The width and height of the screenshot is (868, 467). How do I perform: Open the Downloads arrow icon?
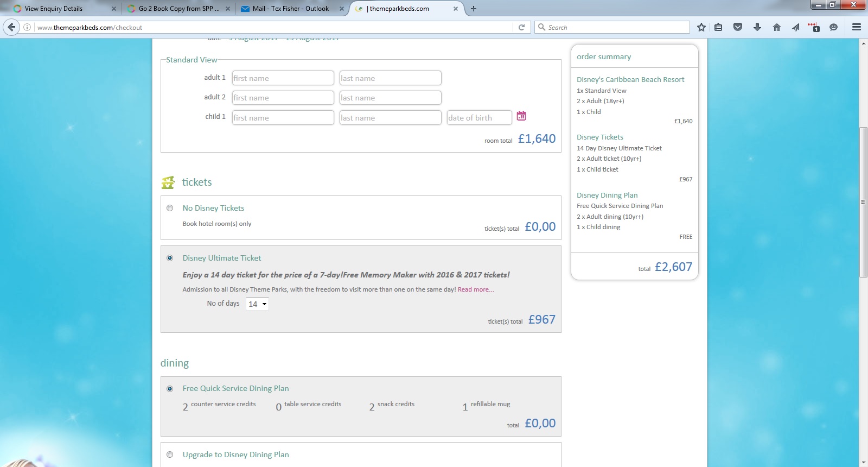[757, 27]
